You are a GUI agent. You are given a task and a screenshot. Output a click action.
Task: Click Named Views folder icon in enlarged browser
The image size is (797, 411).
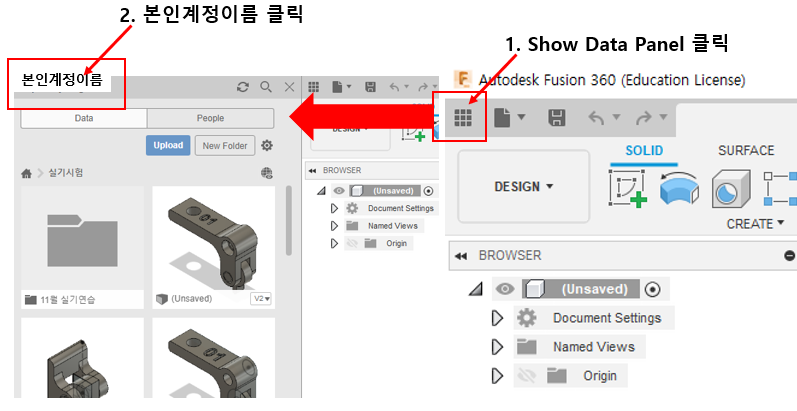[x=527, y=347]
